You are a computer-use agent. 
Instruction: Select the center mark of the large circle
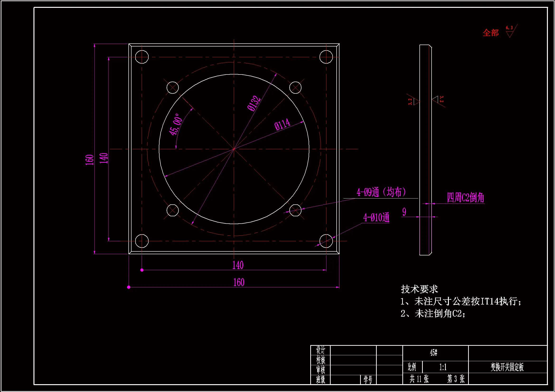click(x=234, y=149)
